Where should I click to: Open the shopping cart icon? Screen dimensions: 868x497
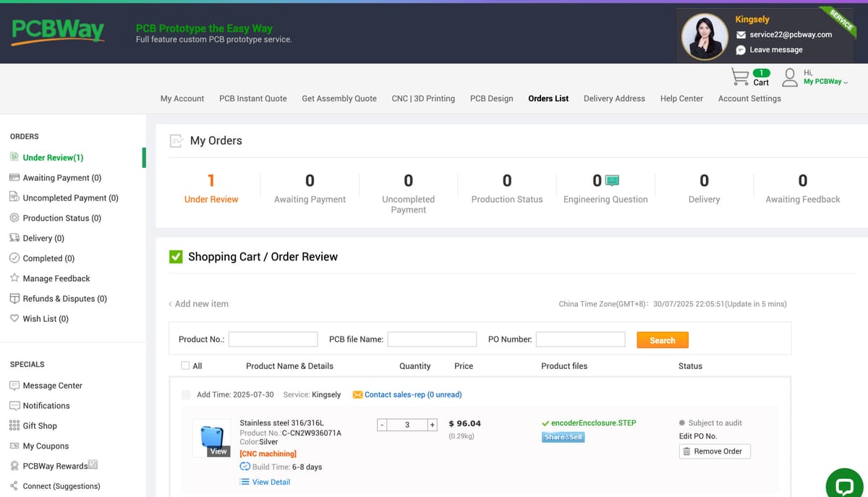pos(740,77)
